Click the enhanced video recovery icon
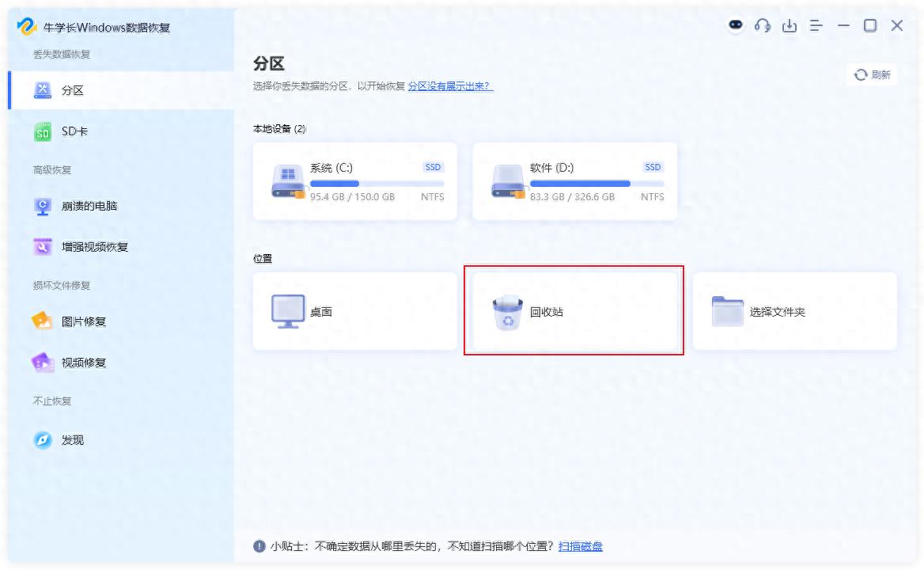924x570 pixels. tap(43, 247)
